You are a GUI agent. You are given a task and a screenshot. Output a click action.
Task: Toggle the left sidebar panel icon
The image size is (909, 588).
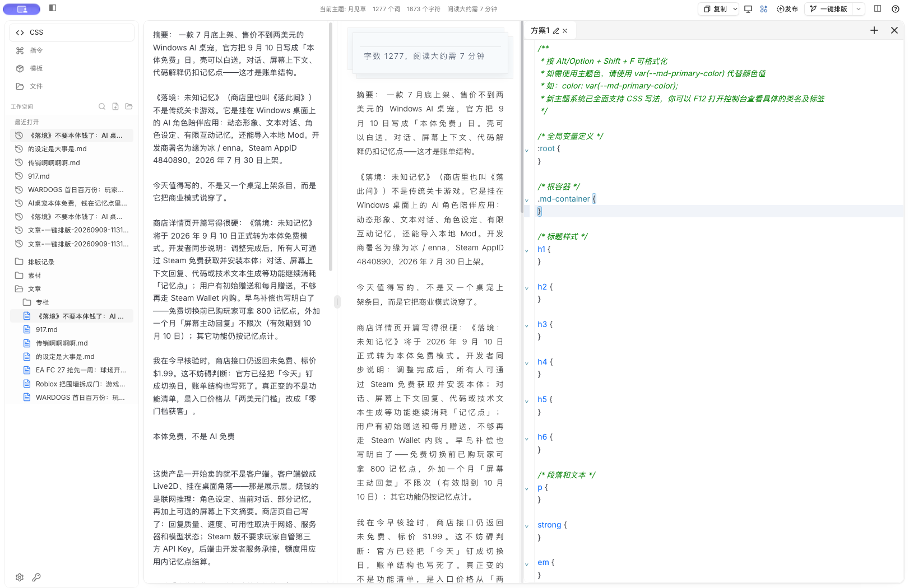click(x=53, y=8)
